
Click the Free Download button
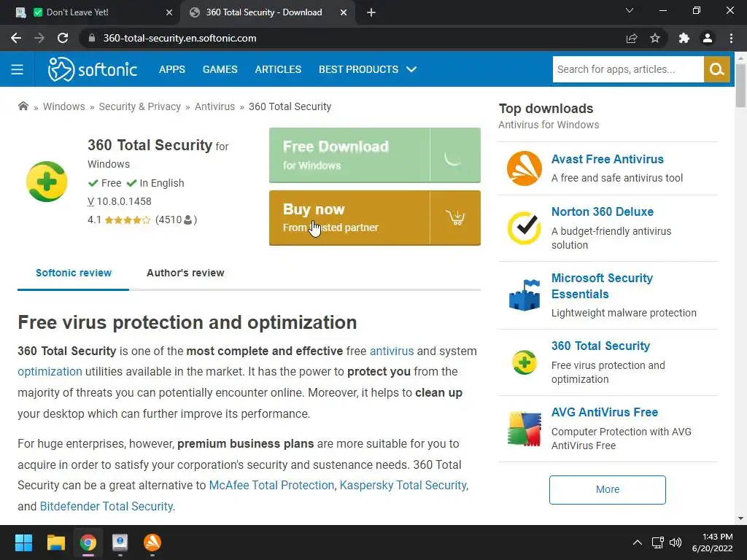[x=374, y=155]
